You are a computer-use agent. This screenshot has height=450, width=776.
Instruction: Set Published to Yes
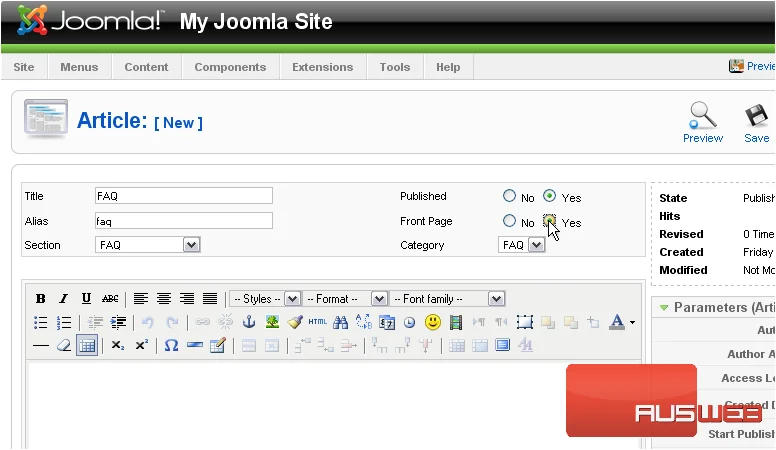click(549, 196)
